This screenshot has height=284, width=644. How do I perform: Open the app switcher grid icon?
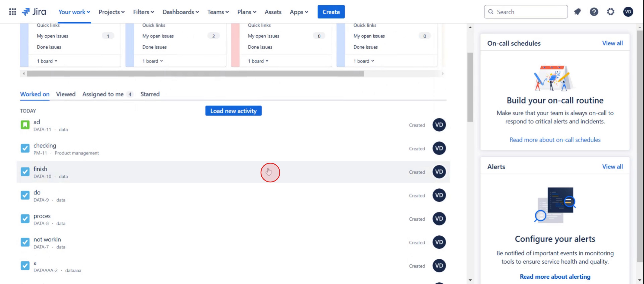(x=12, y=12)
